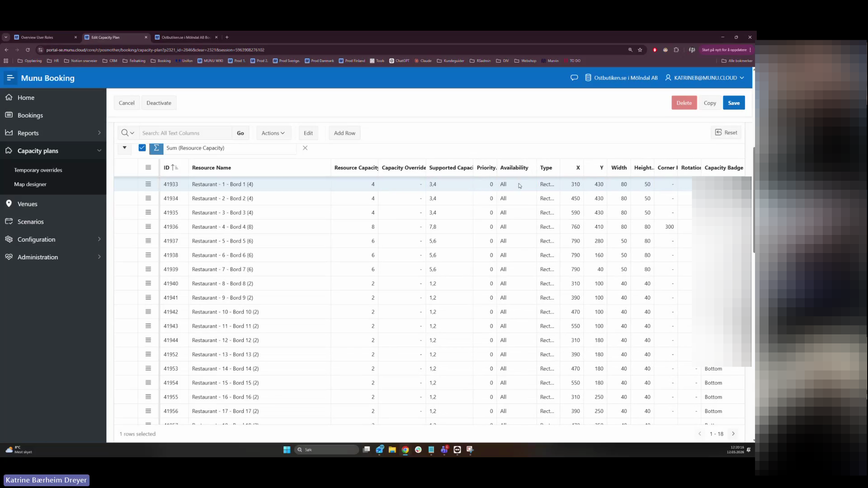The image size is (868, 488).
Task: Click the Search All Text Columns field
Action: tap(185, 133)
